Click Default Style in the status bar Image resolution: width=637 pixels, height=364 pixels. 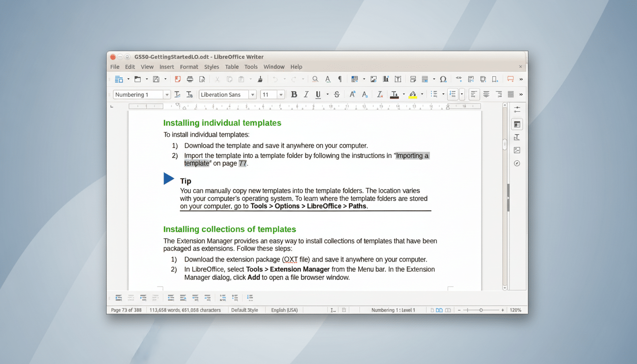tap(246, 310)
